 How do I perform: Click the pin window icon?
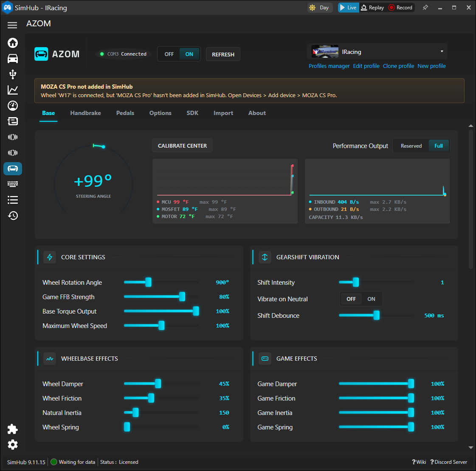point(425,8)
